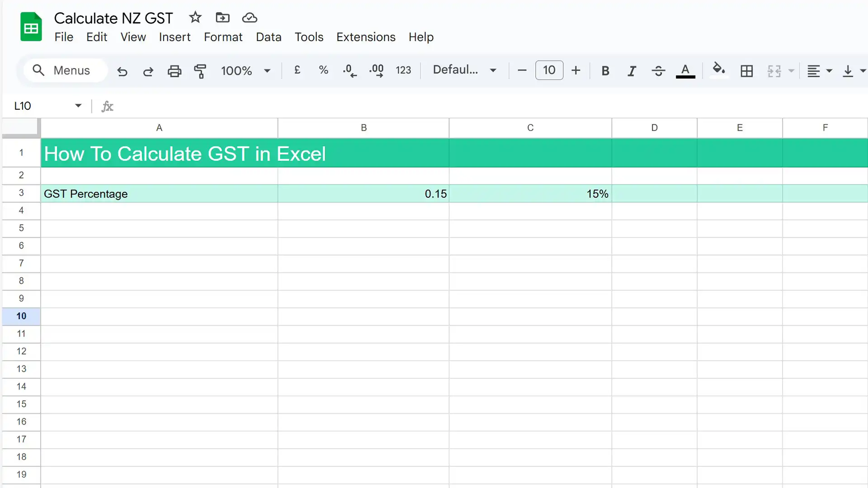This screenshot has width=868, height=488.
Task: Click the italic formatting icon
Action: (631, 70)
